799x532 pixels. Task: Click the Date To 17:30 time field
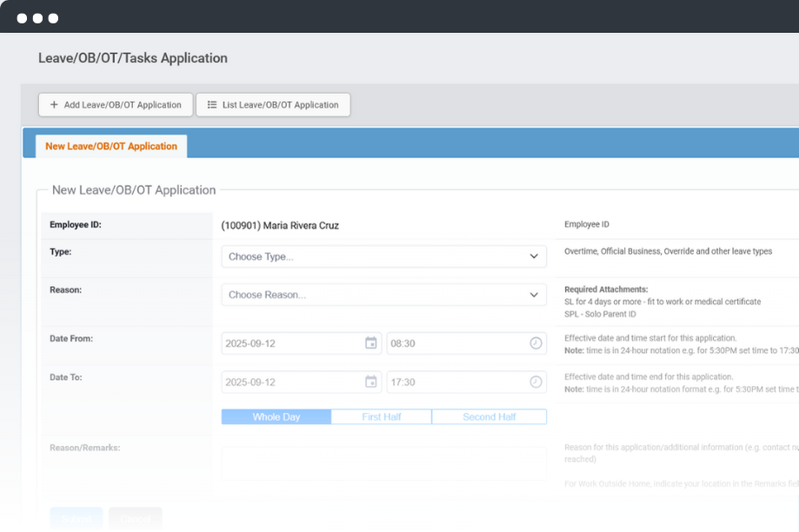[x=456, y=382]
